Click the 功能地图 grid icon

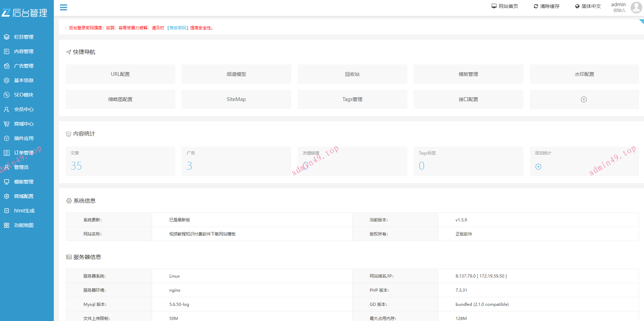click(x=7, y=225)
